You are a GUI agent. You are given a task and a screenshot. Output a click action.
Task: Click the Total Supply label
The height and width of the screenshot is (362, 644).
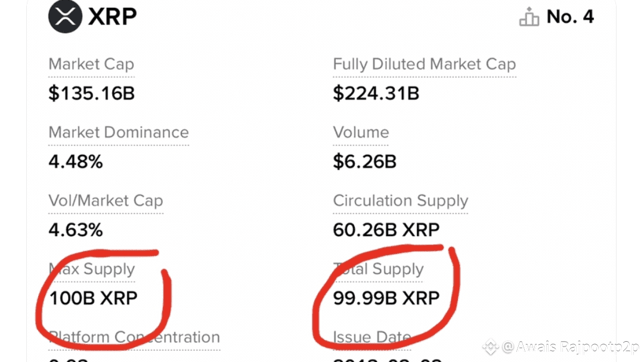click(378, 270)
